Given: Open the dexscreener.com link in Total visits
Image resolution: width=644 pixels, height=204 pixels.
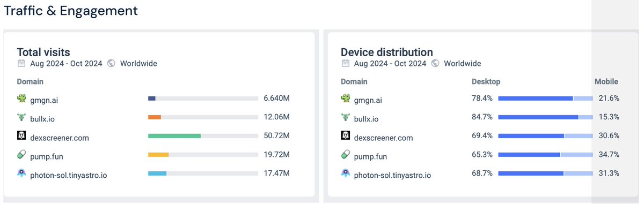Looking at the screenshot, I should (60, 138).
